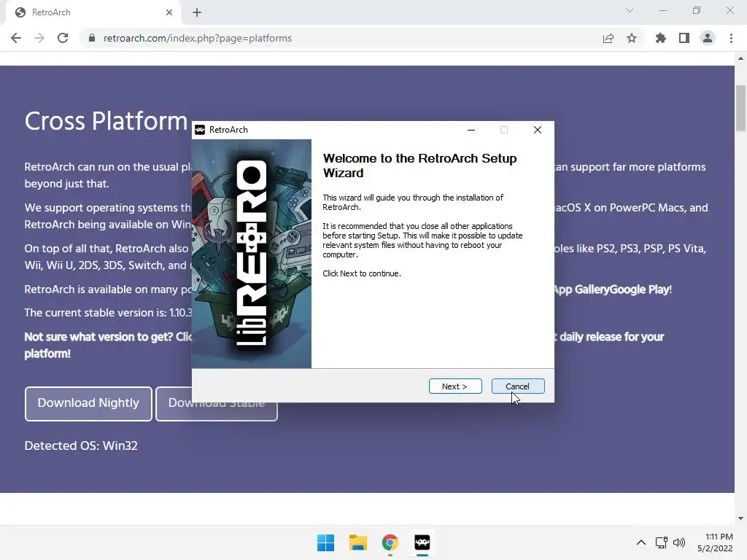Click the Google Play link text
Viewport: 747px width, 560px height.
coord(638,289)
